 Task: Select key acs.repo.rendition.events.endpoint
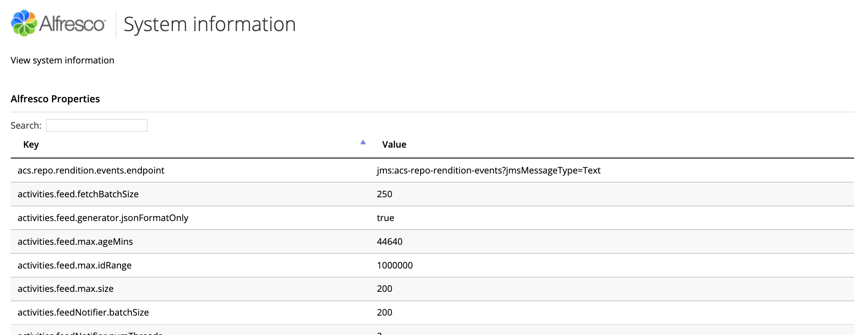coord(91,171)
